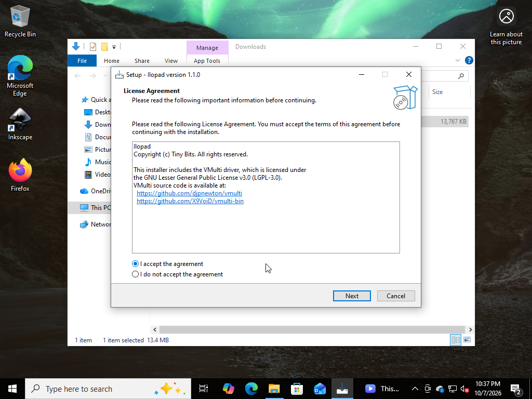
Task: Click the New folder quick access icon
Action: pyautogui.click(x=104, y=47)
